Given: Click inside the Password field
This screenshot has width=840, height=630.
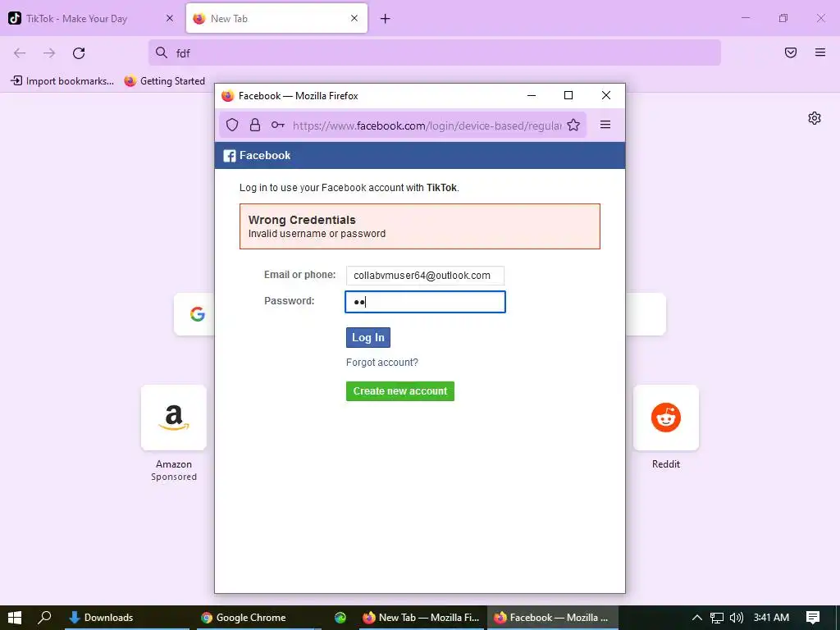Looking at the screenshot, I should [x=426, y=302].
